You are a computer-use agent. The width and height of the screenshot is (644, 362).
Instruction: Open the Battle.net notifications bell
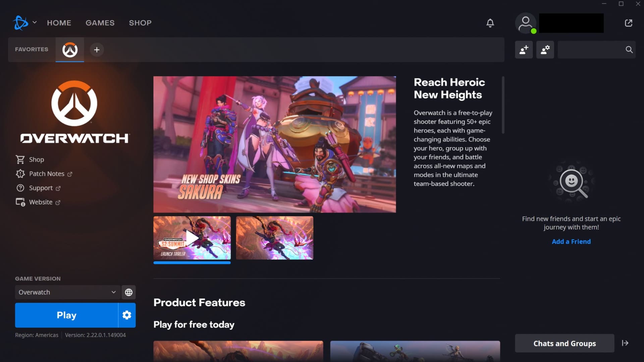coord(490,23)
